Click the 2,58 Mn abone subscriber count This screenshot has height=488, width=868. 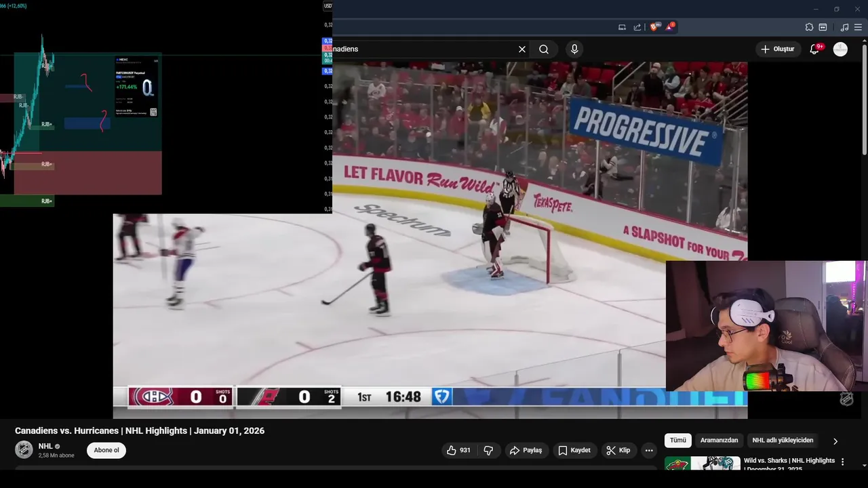pos(56,455)
